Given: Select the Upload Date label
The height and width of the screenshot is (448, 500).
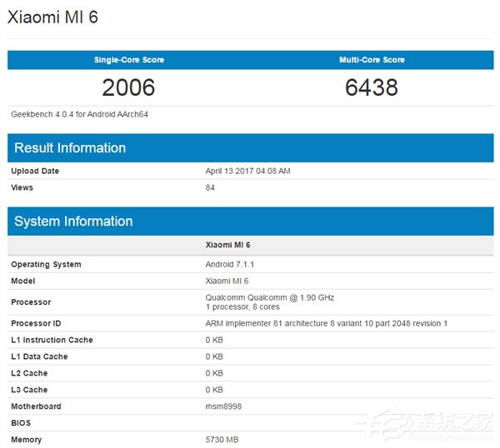Looking at the screenshot, I should pos(35,171).
